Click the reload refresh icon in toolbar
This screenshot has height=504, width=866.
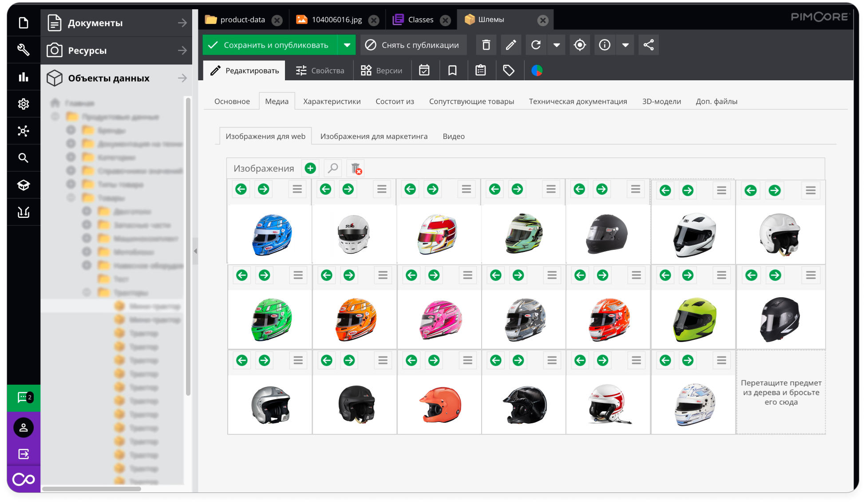(x=536, y=45)
